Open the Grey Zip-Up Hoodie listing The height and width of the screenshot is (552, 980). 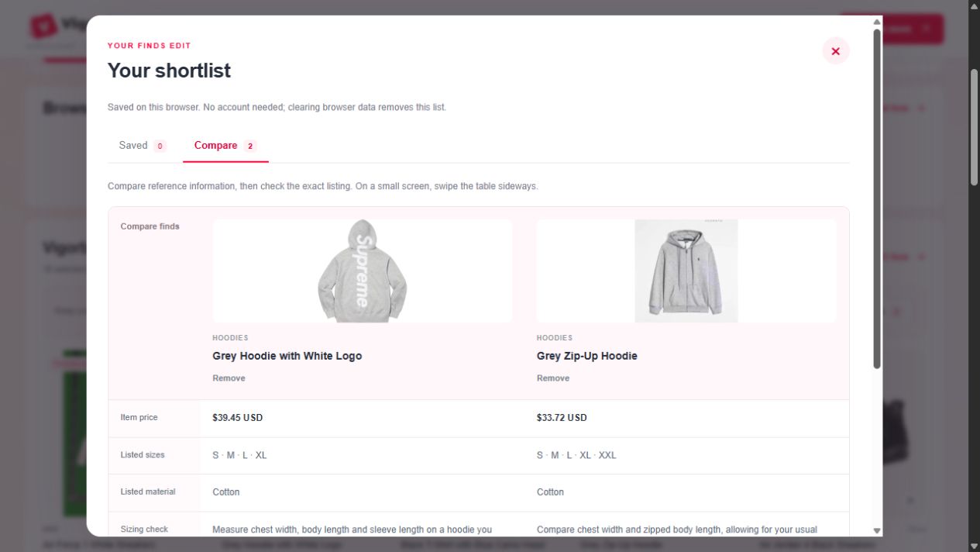pos(586,356)
